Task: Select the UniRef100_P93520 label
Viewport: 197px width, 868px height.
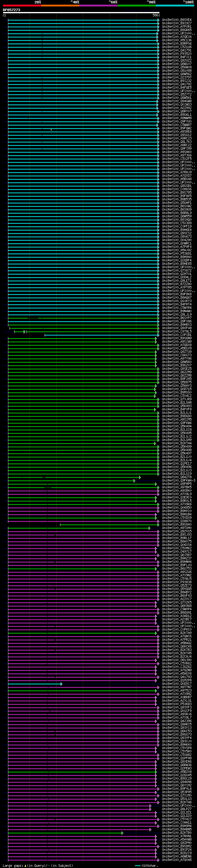Action: click(x=176, y=54)
